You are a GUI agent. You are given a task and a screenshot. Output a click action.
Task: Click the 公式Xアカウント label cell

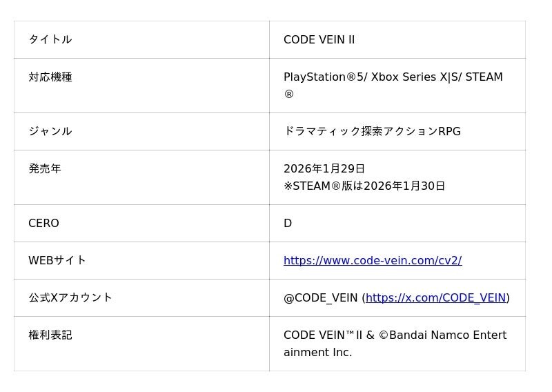click(x=70, y=297)
